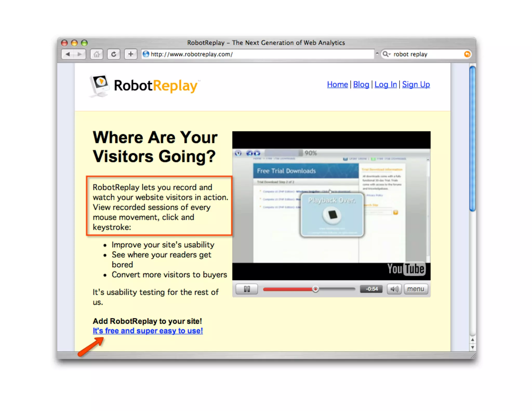This screenshot has width=532, height=411.
Task: Mute the video with the speaker icon
Action: (394, 289)
